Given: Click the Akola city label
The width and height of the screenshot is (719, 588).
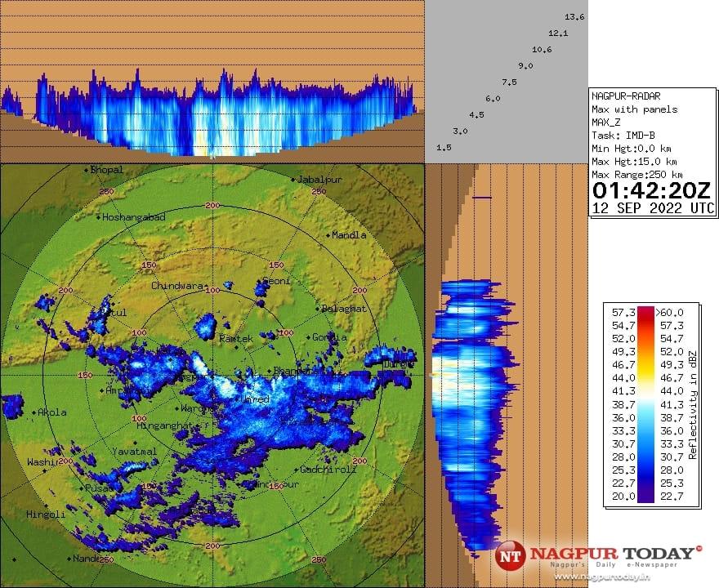Looking at the screenshot, I should click(x=49, y=412).
